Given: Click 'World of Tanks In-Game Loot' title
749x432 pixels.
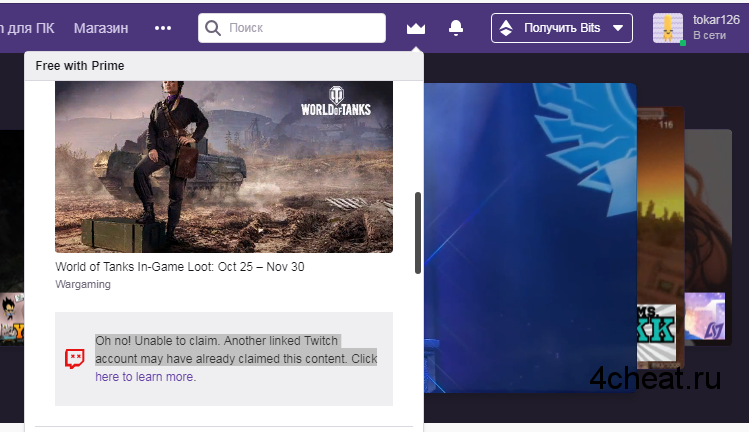Looking at the screenshot, I should 180,267.
